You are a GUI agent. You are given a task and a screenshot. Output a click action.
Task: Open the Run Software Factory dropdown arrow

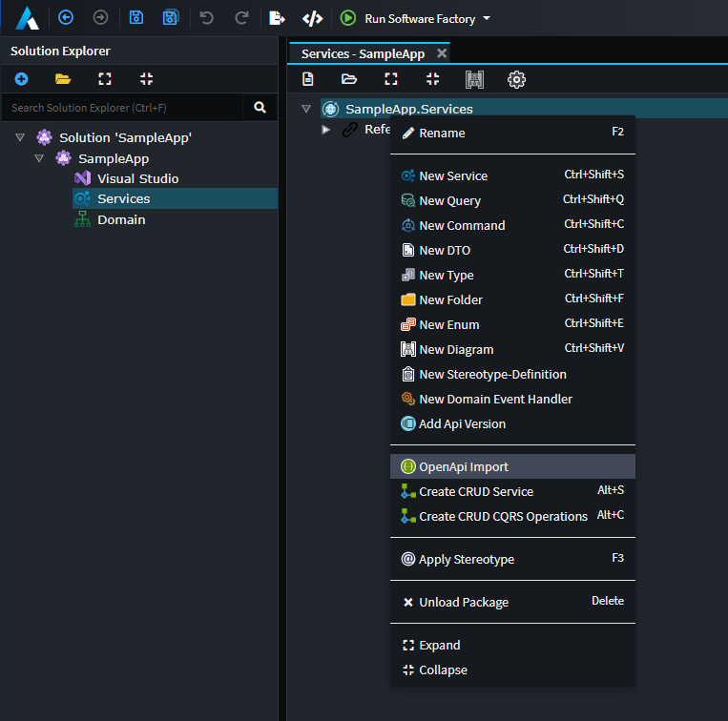pos(487,18)
